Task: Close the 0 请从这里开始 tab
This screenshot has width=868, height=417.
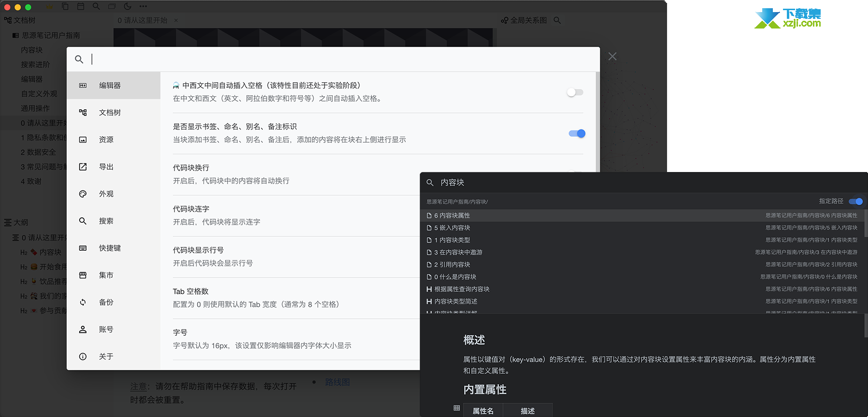Action: pyautogui.click(x=176, y=20)
